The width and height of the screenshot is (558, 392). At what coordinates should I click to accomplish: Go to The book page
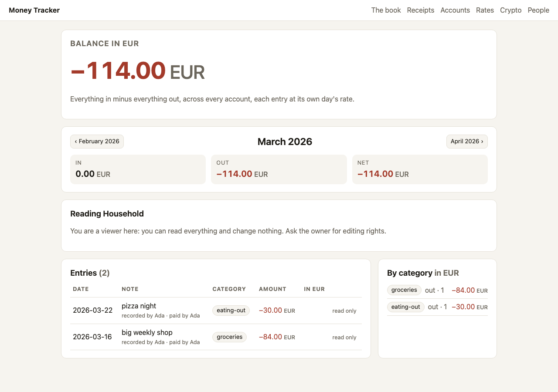(x=386, y=10)
